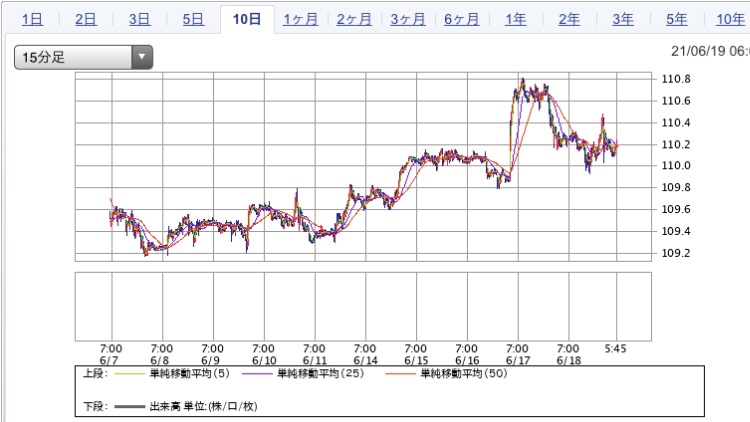Click the dropdown arrow beside 15分足

(x=142, y=57)
